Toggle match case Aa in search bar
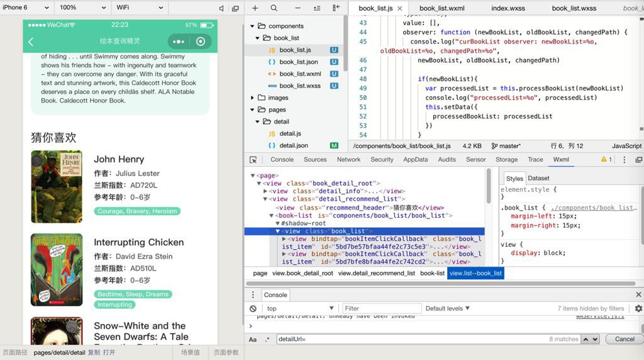The width and height of the screenshot is (644, 360). pyautogui.click(x=253, y=339)
